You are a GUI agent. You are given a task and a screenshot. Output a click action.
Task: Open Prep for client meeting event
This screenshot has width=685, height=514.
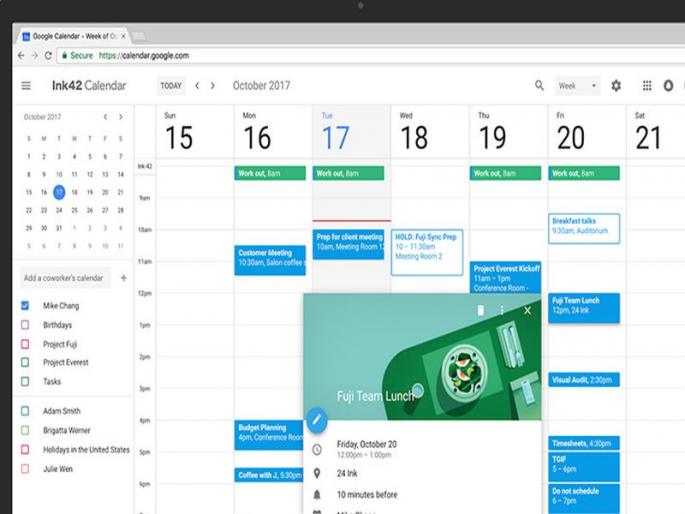[x=349, y=245]
